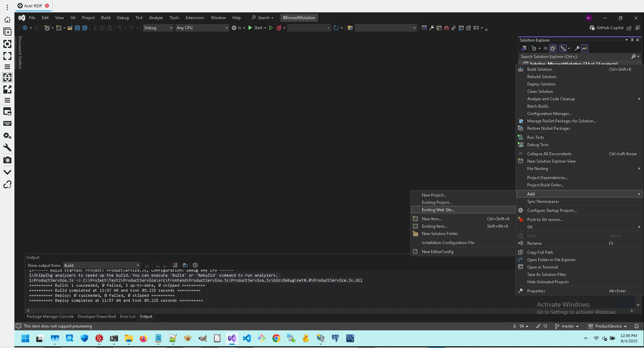
Task: Toggle Word Wrap in the Output toolbar
Action: point(185,265)
